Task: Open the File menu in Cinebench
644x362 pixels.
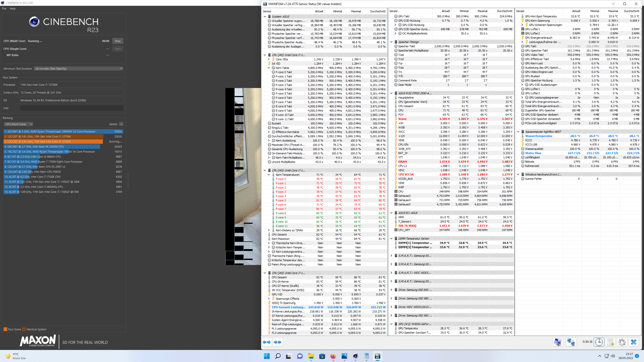Action: tap(4, 9)
